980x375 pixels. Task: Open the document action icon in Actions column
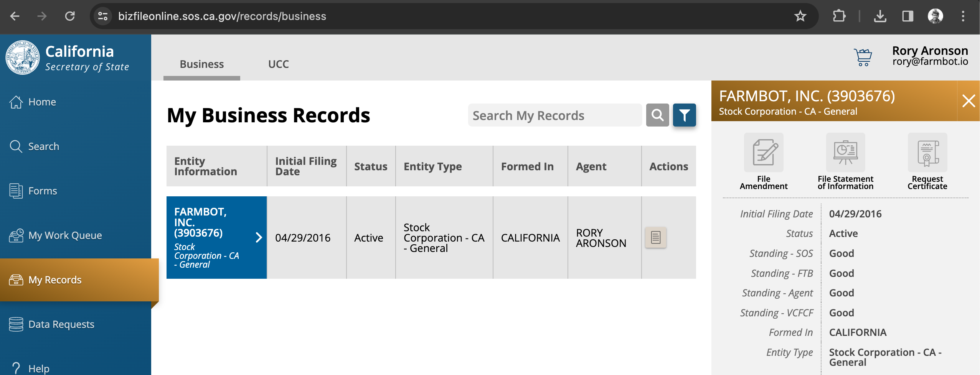coord(655,237)
